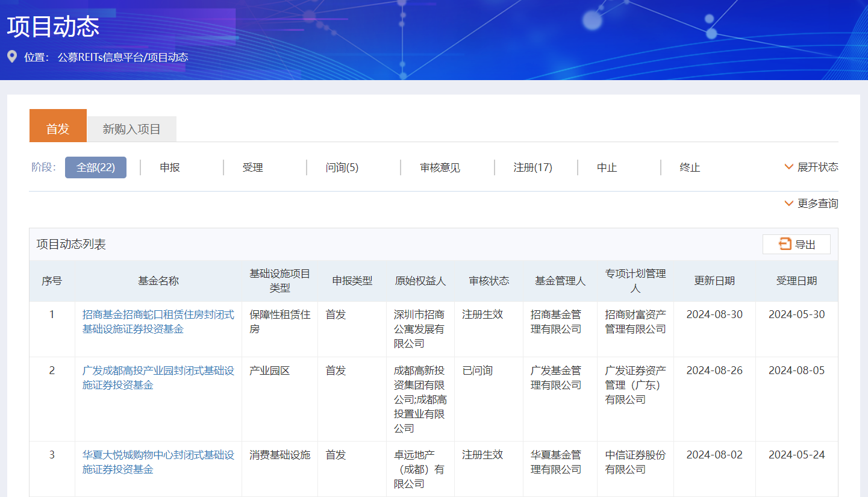Open 广发成都高投产业园 fund link
This screenshot has height=497, width=868.
click(x=158, y=378)
